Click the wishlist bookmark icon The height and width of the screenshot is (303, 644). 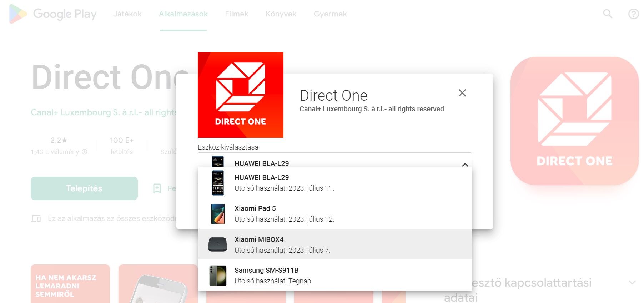(x=157, y=188)
